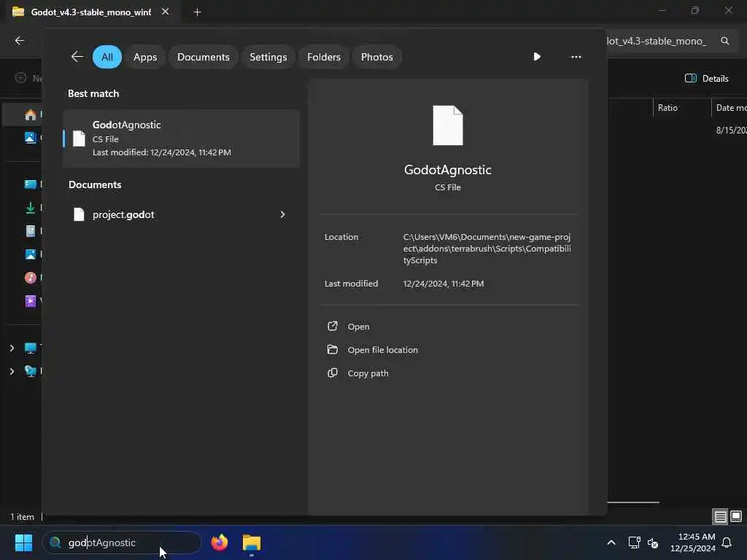Switch File Explorer to details list view
747x560 pixels.
point(720,517)
